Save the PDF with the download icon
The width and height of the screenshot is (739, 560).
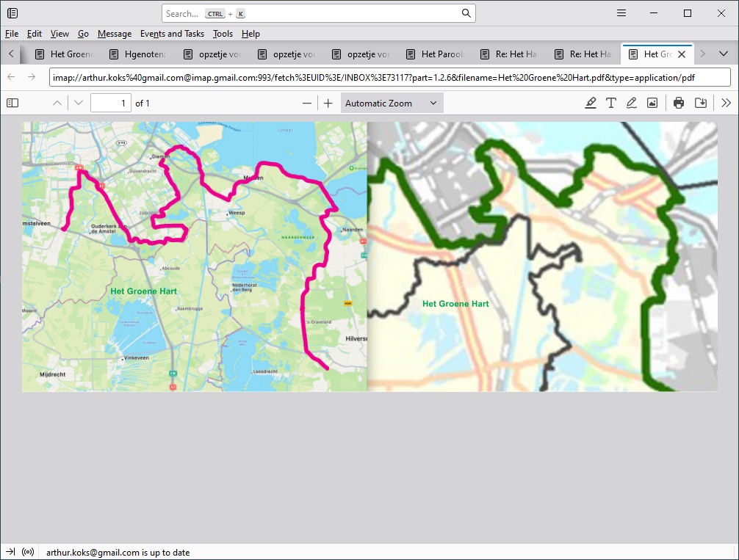(x=701, y=103)
